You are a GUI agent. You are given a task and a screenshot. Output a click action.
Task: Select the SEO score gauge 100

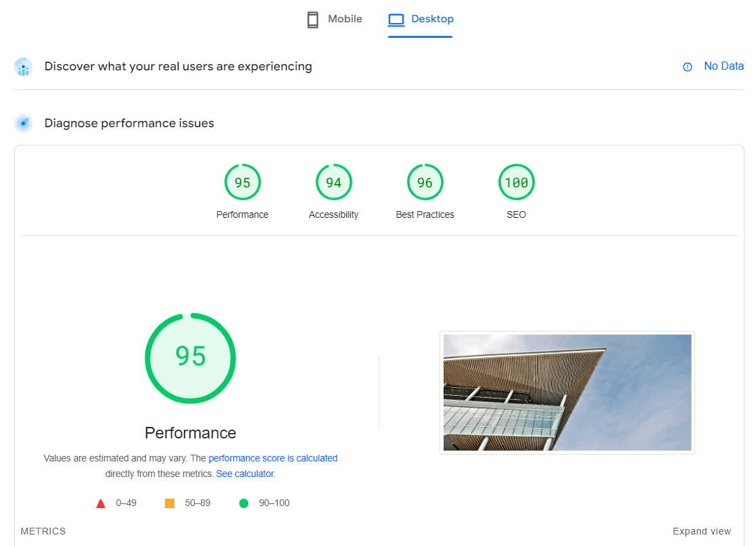tap(516, 183)
